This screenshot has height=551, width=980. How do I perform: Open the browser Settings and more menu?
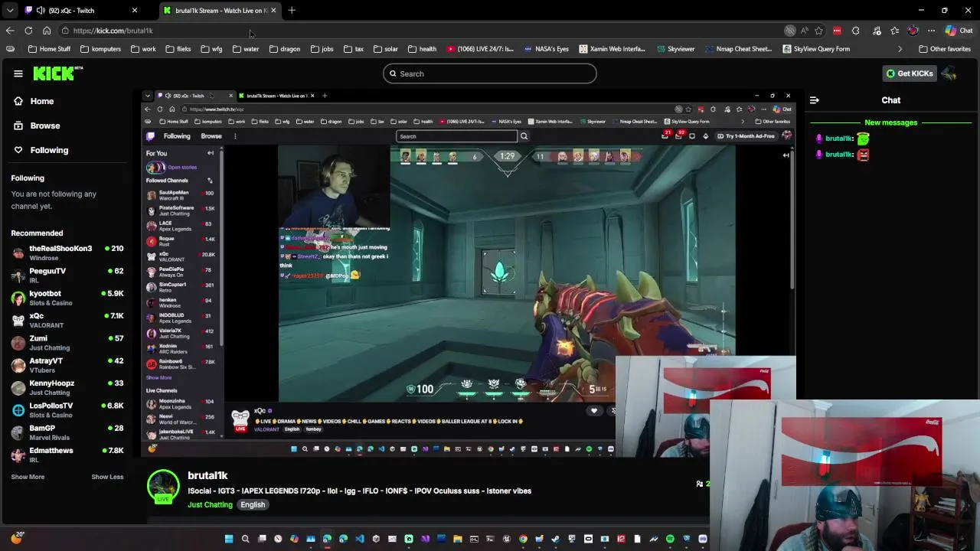point(931,31)
